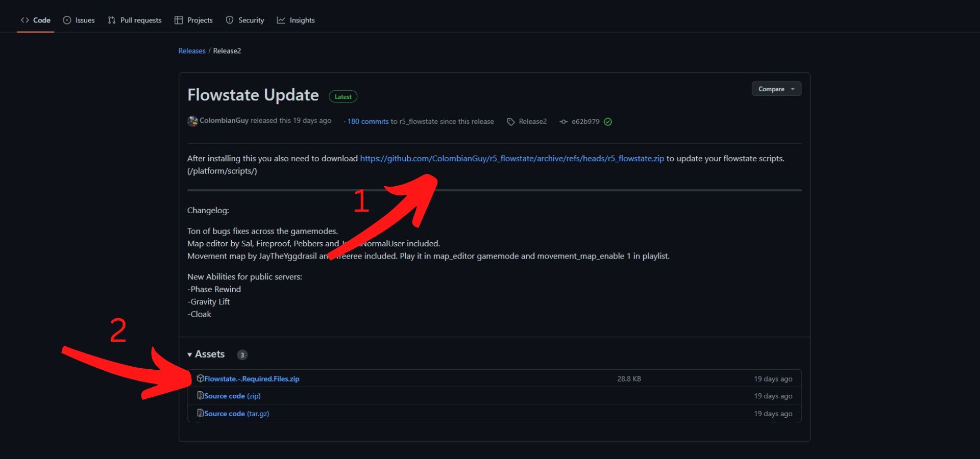Viewport: 980px width, 459px height.
Task: Download Flowstate.-.Required.Files.zip asset
Action: [251, 378]
